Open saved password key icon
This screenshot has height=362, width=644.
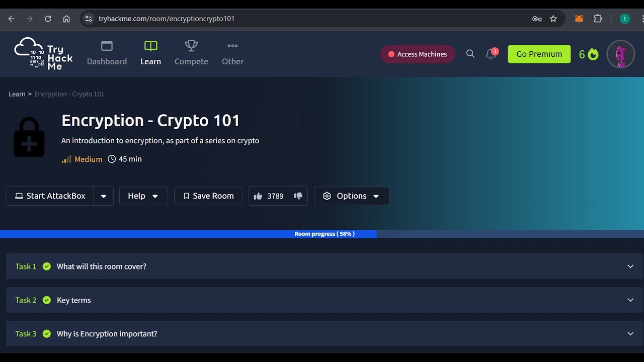(537, 19)
